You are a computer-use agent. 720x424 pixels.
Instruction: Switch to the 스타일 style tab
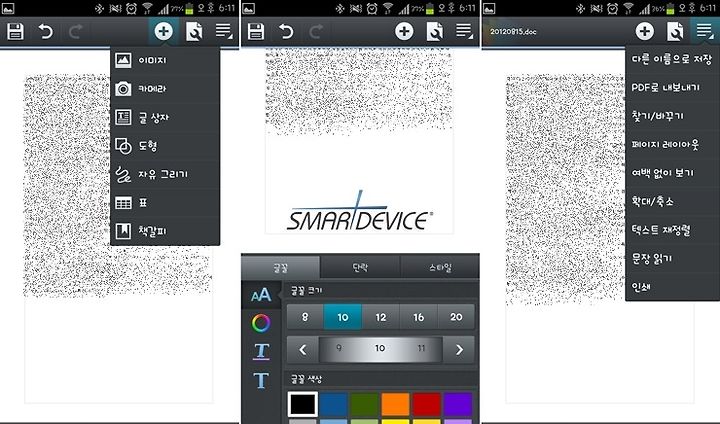(440, 267)
